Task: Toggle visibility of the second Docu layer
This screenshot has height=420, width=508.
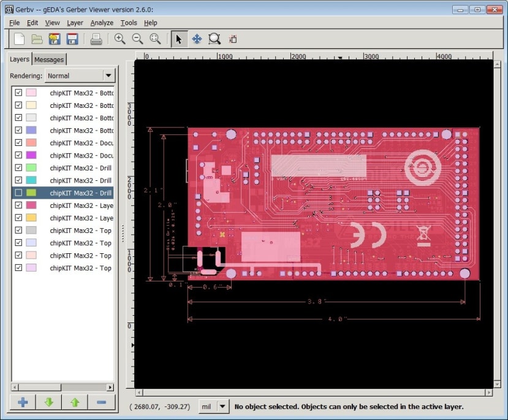Action: (x=18, y=155)
